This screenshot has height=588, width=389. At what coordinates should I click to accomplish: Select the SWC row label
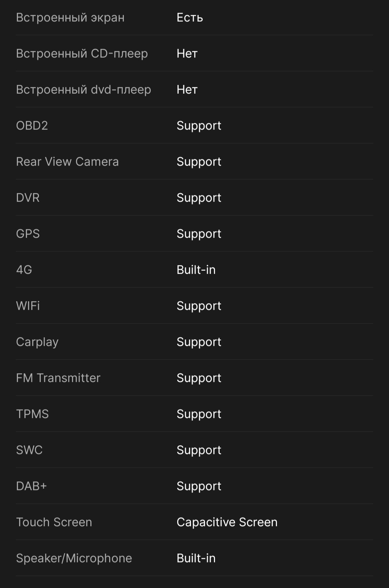(x=29, y=450)
